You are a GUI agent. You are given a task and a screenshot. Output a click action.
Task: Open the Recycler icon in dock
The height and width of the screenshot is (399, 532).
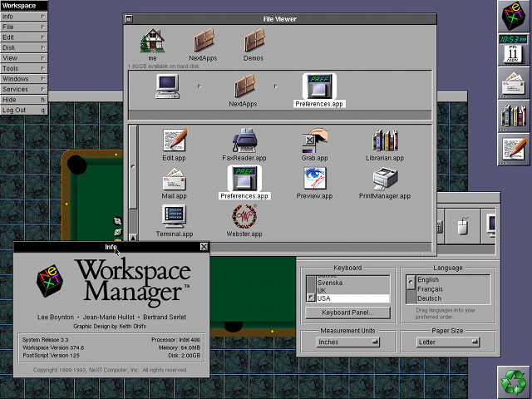(x=514, y=382)
